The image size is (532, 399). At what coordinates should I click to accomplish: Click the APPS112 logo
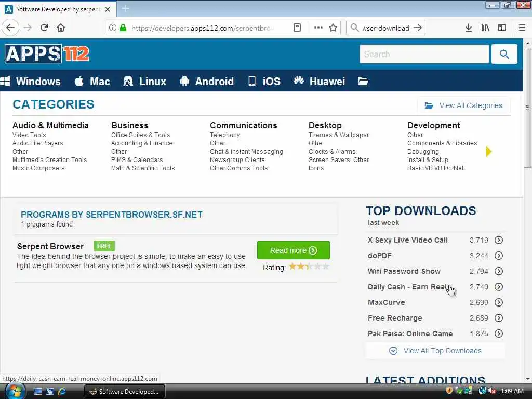point(47,54)
